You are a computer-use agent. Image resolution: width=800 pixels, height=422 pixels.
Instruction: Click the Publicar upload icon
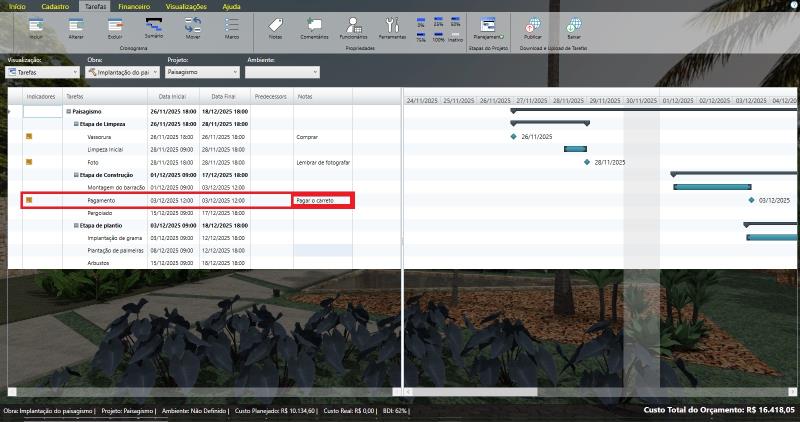point(533,27)
